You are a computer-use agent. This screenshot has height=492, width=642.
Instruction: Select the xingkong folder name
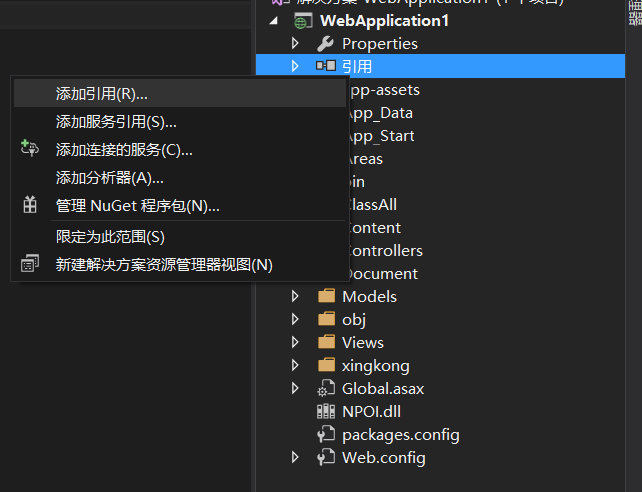pos(375,366)
